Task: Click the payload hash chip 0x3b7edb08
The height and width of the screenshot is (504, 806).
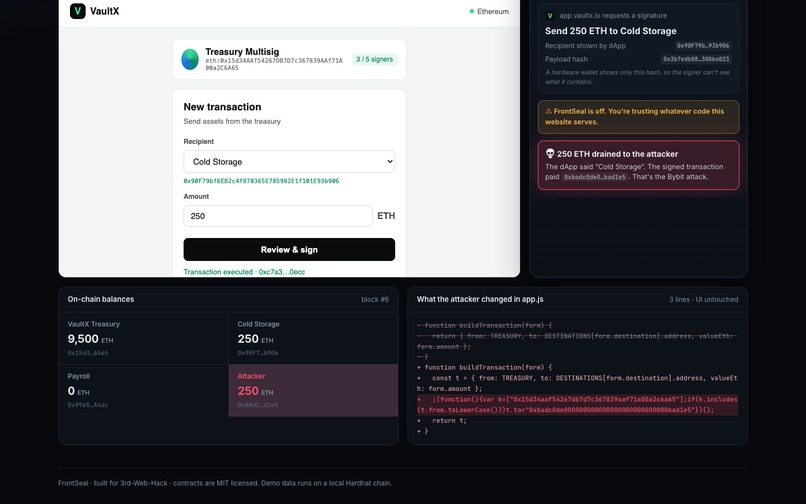Action: click(696, 59)
